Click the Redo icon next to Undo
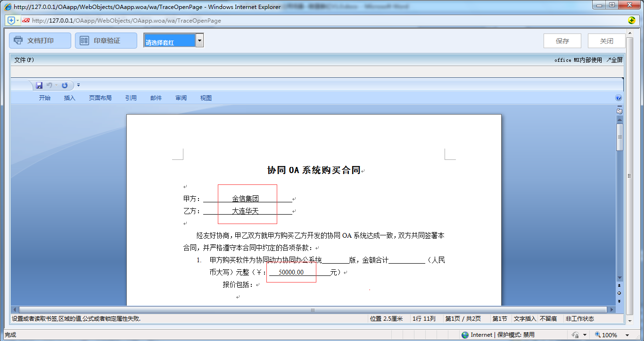This screenshot has width=644, height=341. point(65,85)
